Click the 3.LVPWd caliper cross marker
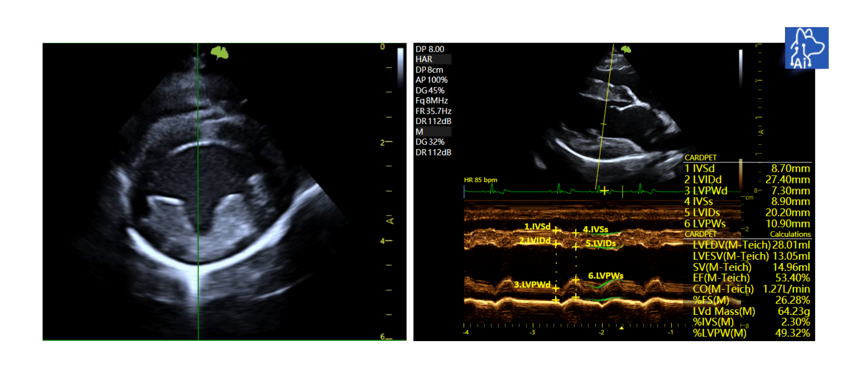Screen dimensions: 868x379 pos(556,288)
